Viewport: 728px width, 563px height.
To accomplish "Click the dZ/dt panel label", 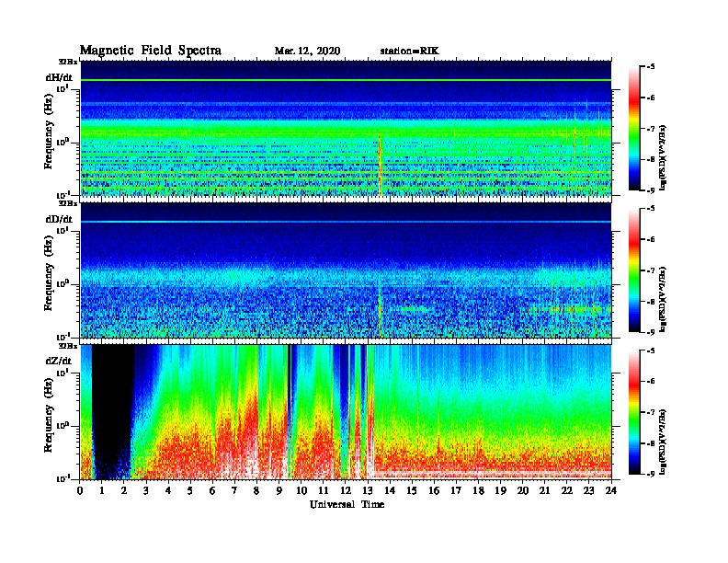I will [x=59, y=361].
